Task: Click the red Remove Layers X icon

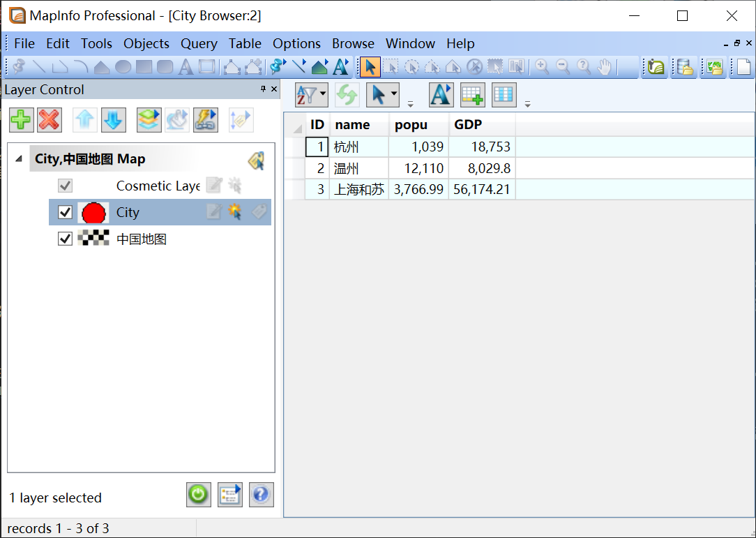Action: point(50,119)
